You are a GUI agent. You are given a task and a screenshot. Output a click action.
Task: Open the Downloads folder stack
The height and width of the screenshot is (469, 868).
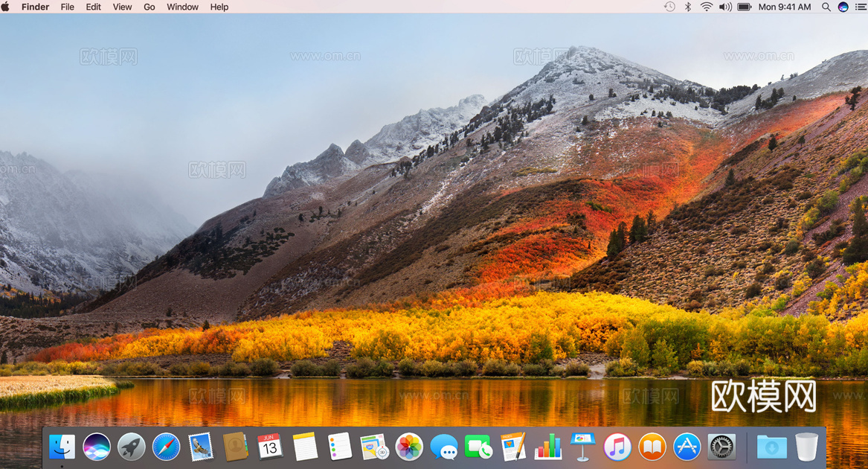click(771, 447)
